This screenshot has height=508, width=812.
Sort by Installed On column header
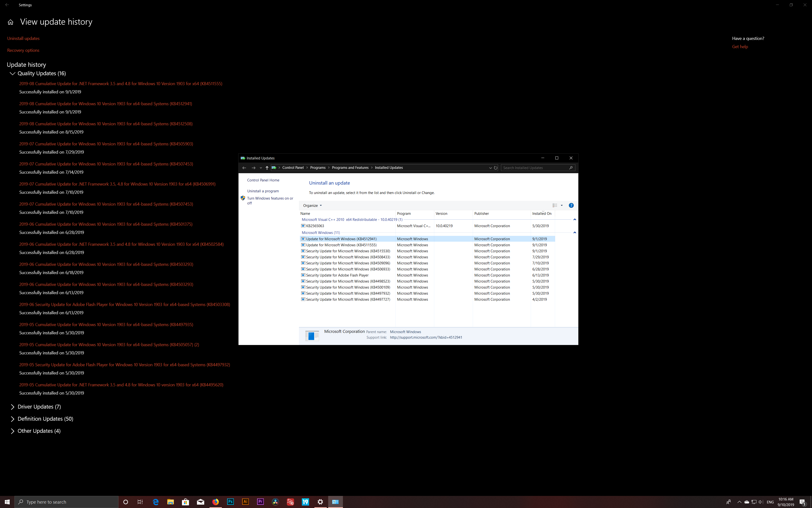542,214
